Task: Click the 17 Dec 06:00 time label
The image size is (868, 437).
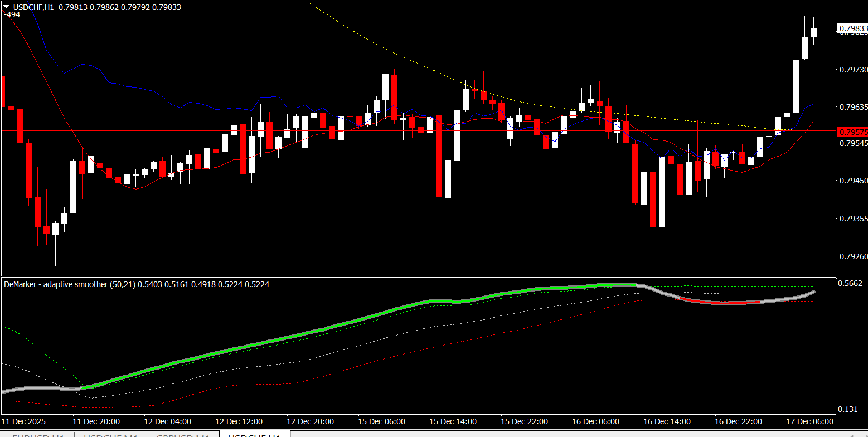Action: pyautogui.click(x=809, y=421)
